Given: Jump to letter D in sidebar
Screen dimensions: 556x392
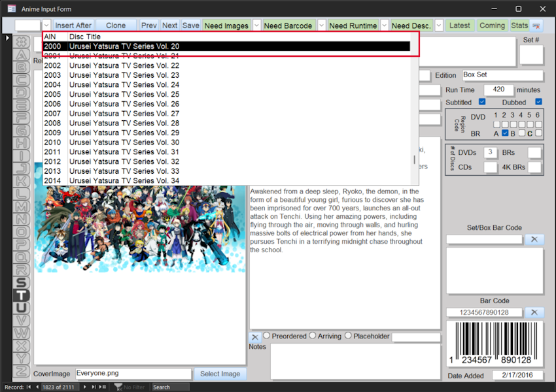Looking at the screenshot, I should (22, 93).
